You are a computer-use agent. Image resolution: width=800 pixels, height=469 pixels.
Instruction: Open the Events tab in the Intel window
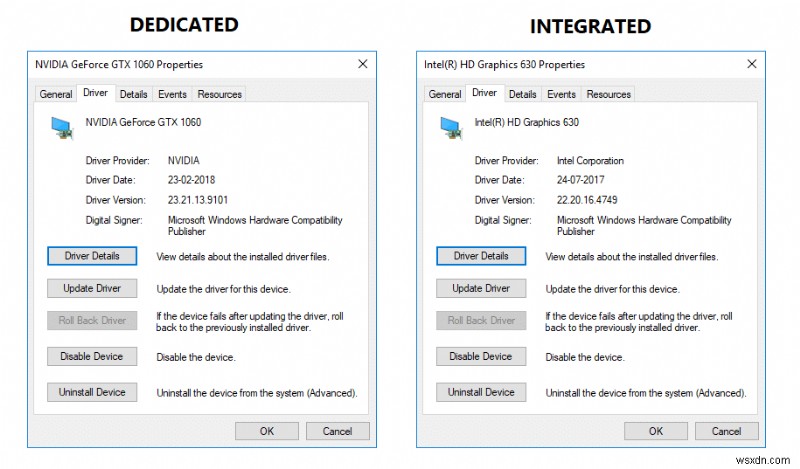[561, 94]
